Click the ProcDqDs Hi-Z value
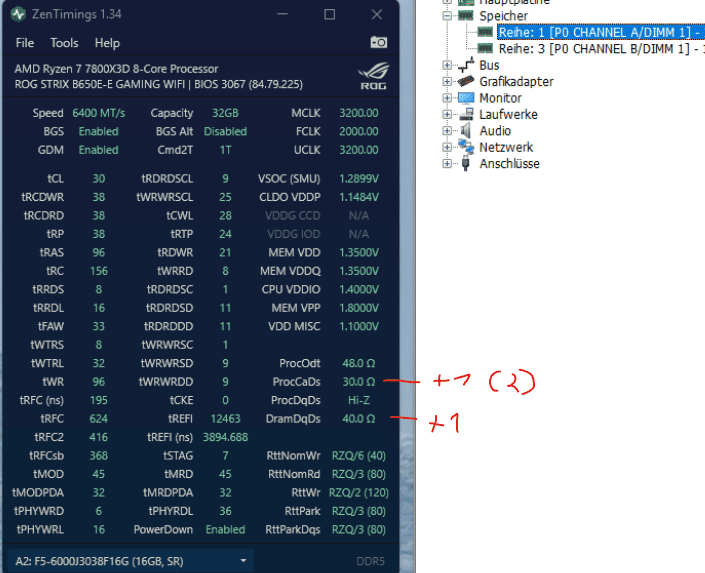This screenshot has height=573, width=705. (359, 400)
